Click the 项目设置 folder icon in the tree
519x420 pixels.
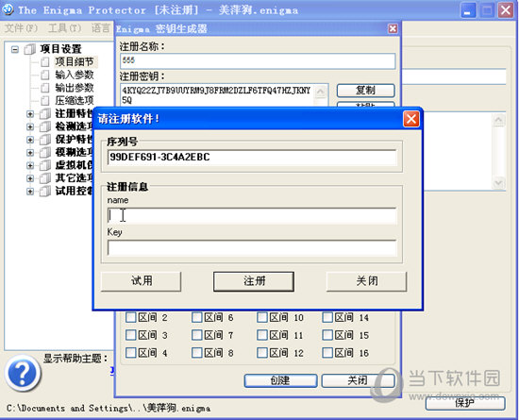[x=29, y=49]
